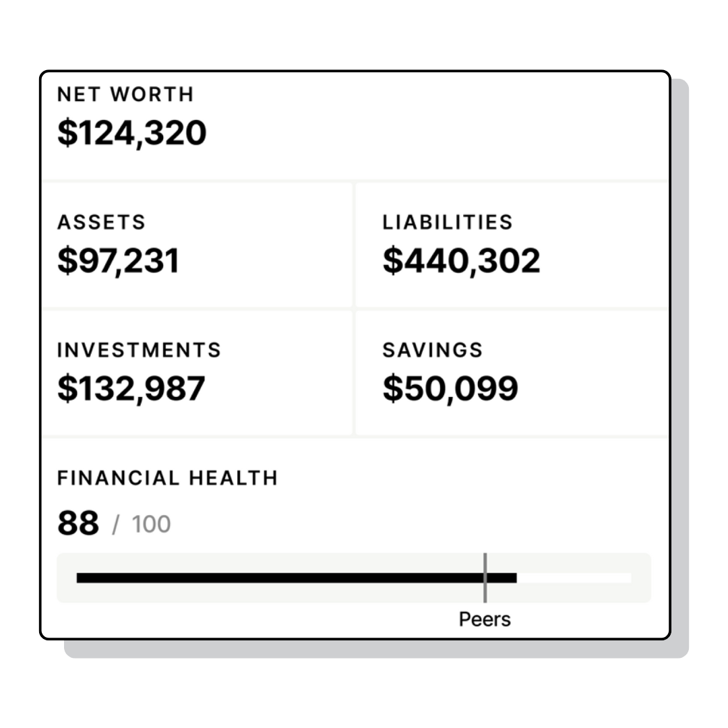Click the black filled health progress bar
This screenshot has width=728, height=728.
click(x=270, y=578)
